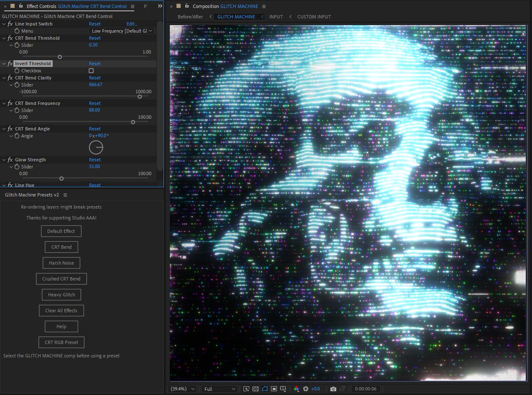Select the GLITCH MACHINE composition breadcrumb

(x=236, y=17)
